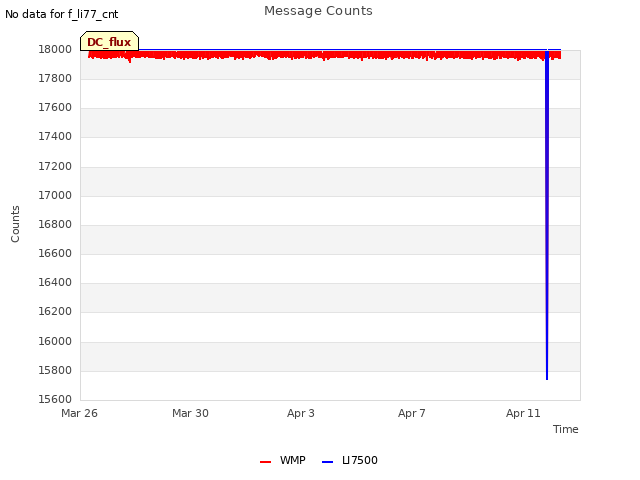This screenshot has width=640, height=480.
Task: Click the 16400 y-axis tick label
Action: point(55,282)
